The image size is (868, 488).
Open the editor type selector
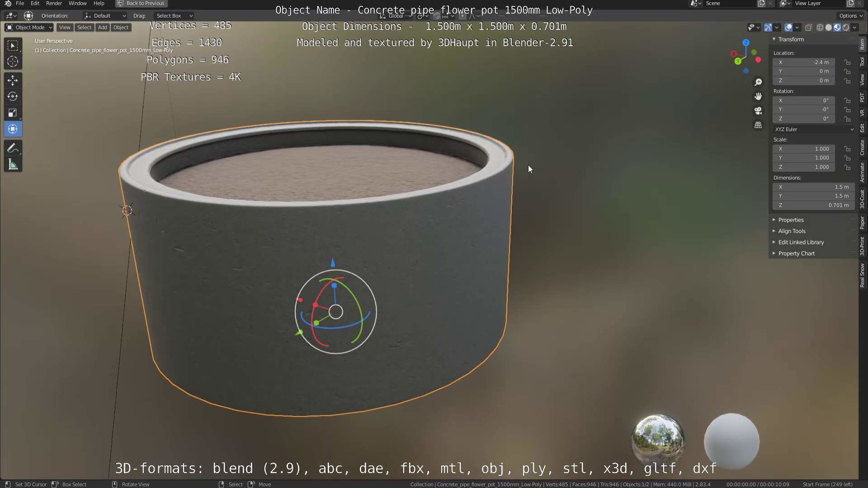[x=11, y=16]
